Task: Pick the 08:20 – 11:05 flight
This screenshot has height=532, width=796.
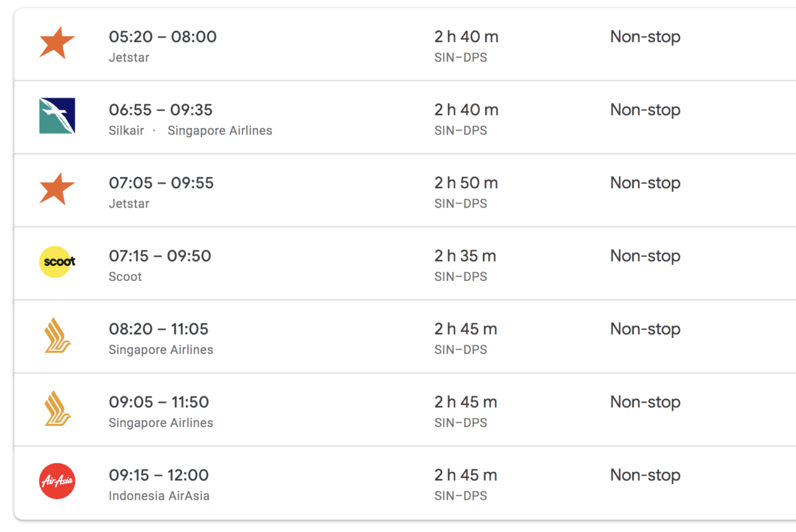Action: [x=405, y=337]
